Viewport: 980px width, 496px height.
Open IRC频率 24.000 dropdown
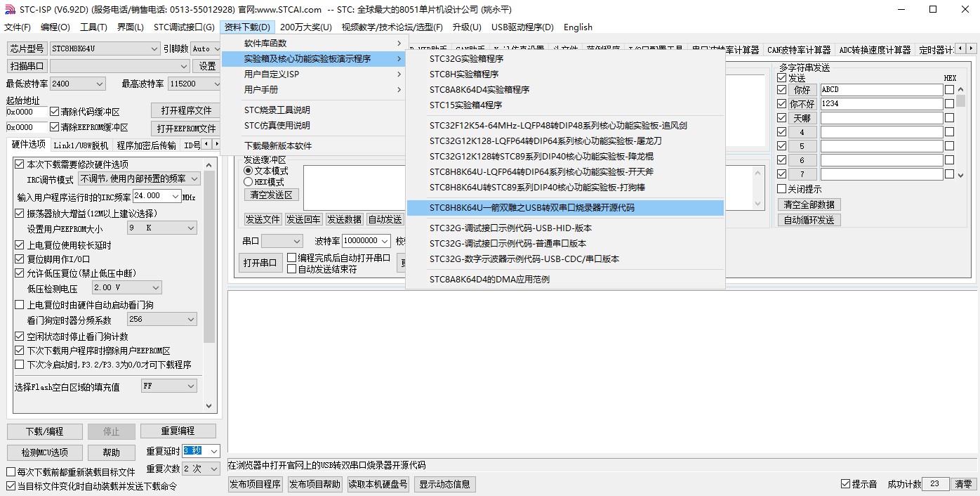157,197
